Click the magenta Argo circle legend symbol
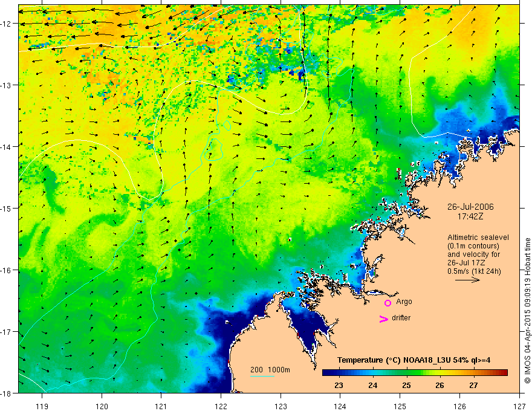 [x=388, y=303]
